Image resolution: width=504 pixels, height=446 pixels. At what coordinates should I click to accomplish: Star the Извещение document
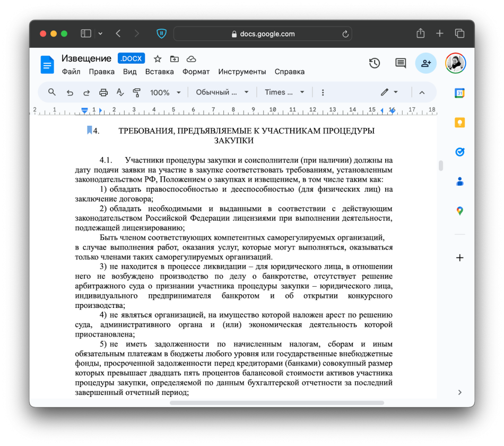[x=158, y=59]
